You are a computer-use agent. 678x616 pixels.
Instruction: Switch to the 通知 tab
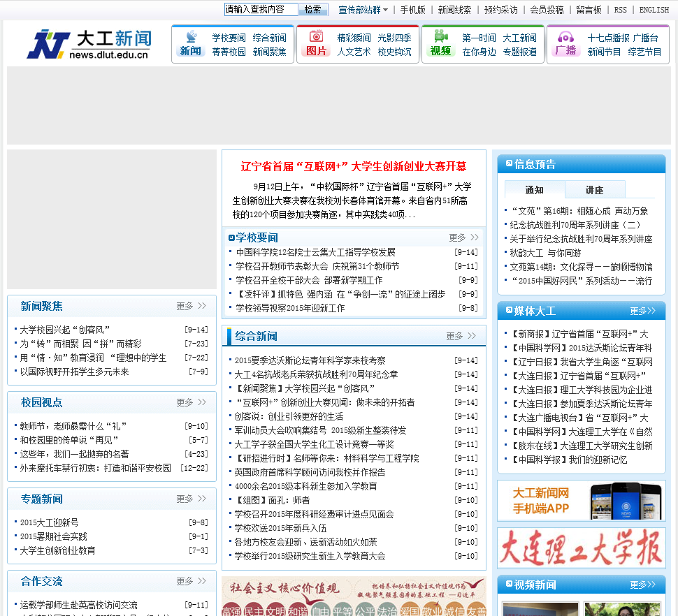535,190
